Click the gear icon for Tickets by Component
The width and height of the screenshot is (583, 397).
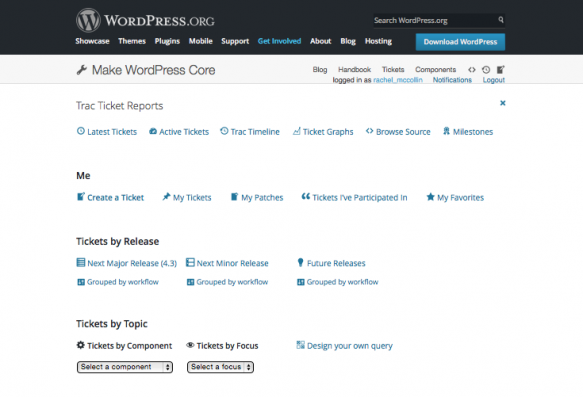tap(81, 345)
